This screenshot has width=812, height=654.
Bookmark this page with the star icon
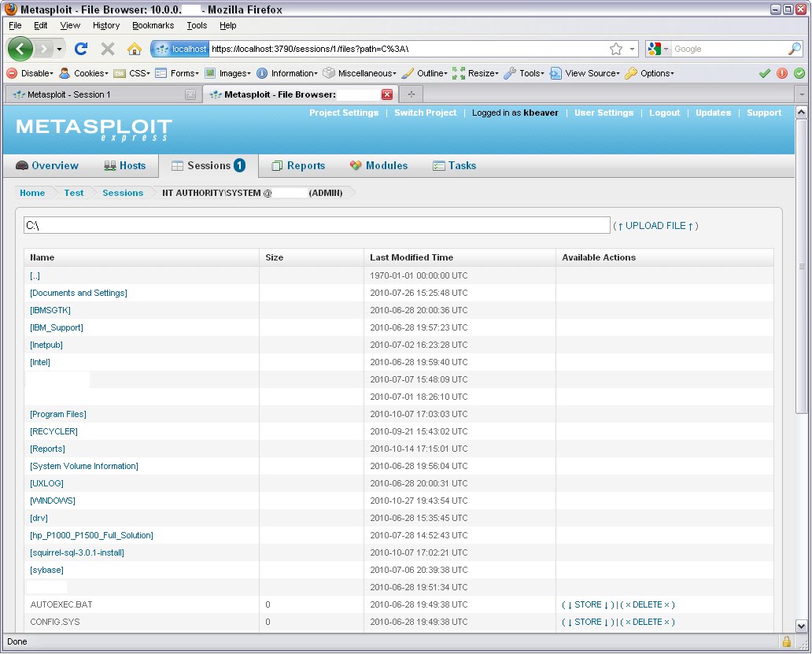[x=616, y=50]
